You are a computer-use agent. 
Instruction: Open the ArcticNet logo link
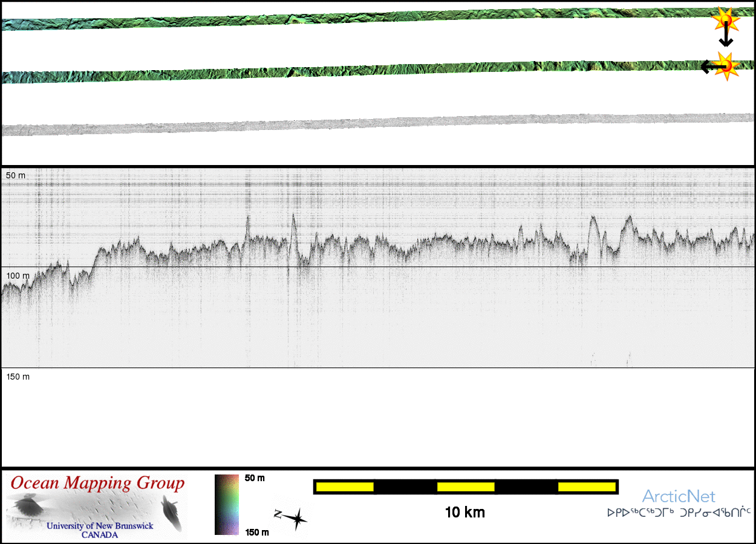[679, 497]
